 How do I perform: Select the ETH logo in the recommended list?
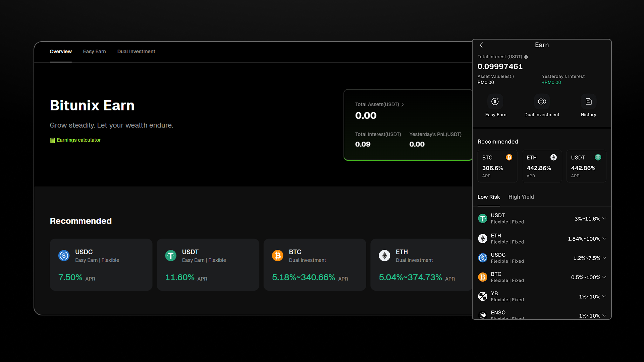(x=553, y=157)
